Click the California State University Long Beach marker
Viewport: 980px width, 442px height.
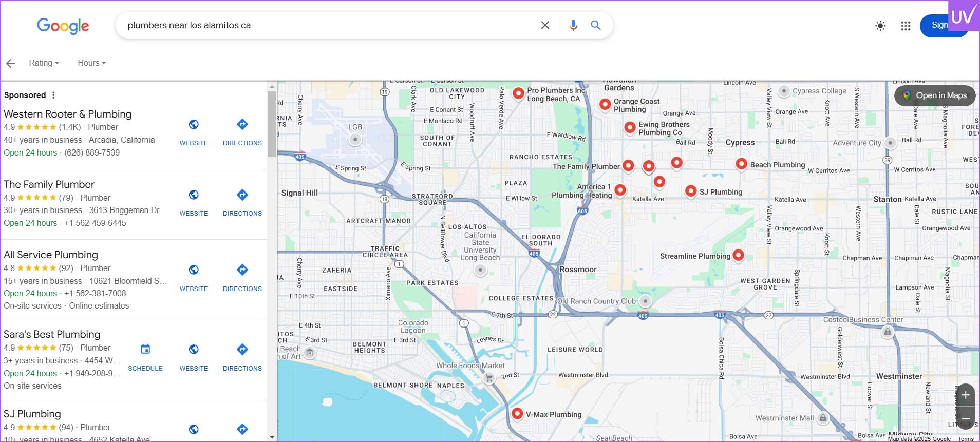point(480,270)
